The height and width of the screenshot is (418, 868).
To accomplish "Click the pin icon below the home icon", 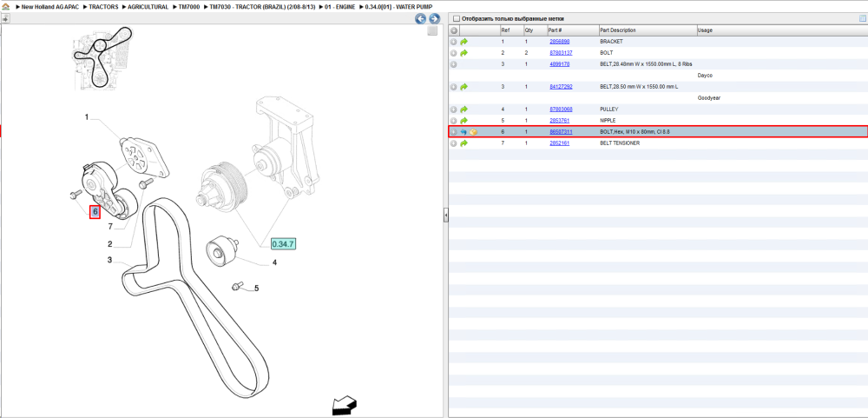I will (x=5, y=18).
